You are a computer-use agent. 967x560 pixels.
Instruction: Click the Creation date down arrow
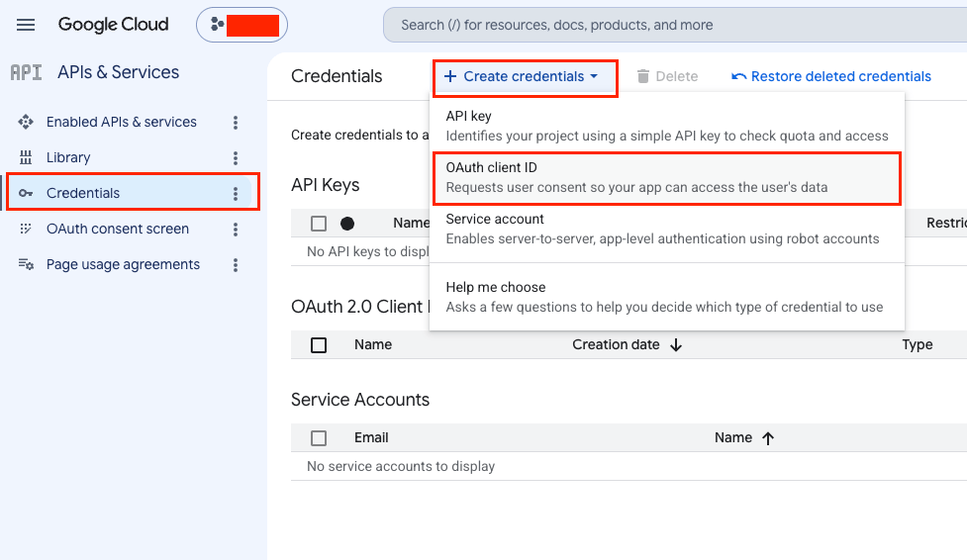[676, 345]
